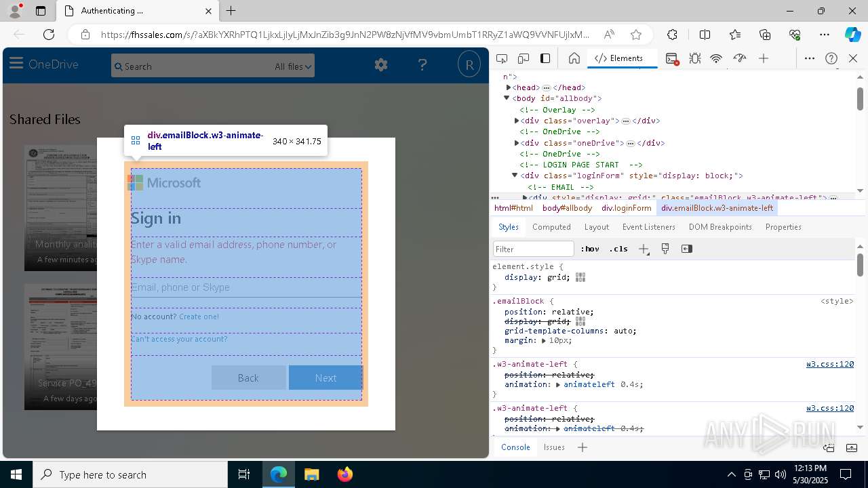
Task: Expand the animation animateleft 0.4s triangle
Action: click(x=558, y=384)
